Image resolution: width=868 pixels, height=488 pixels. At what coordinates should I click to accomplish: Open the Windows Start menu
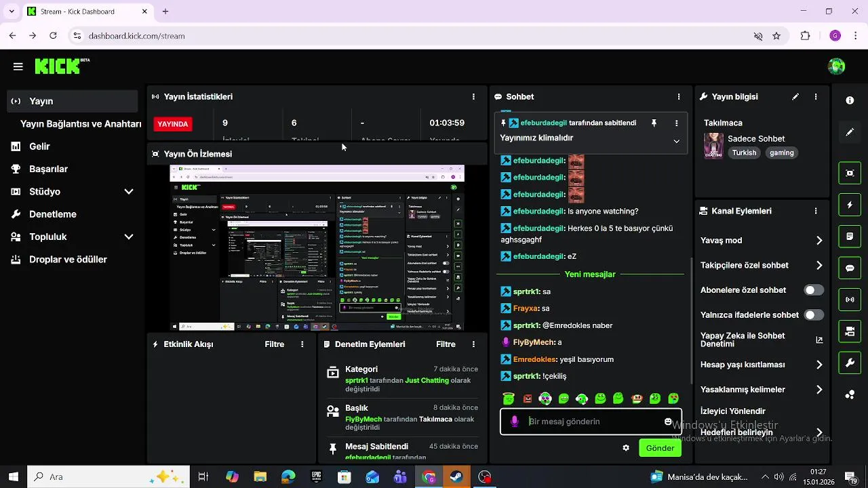14,477
